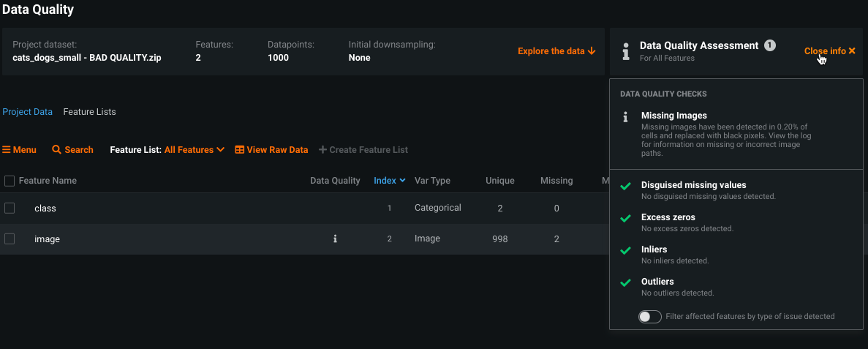
Task: Click Explore the data down arrow link
Action: (x=556, y=51)
